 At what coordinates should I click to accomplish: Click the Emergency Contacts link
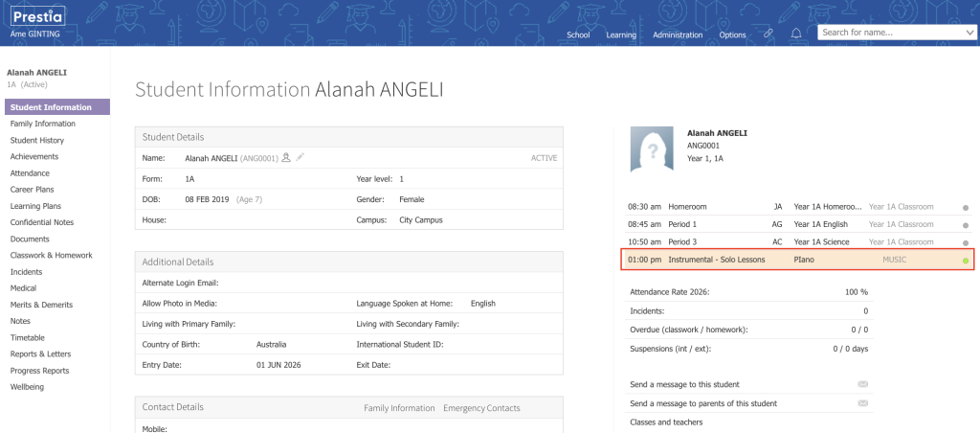tap(481, 408)
